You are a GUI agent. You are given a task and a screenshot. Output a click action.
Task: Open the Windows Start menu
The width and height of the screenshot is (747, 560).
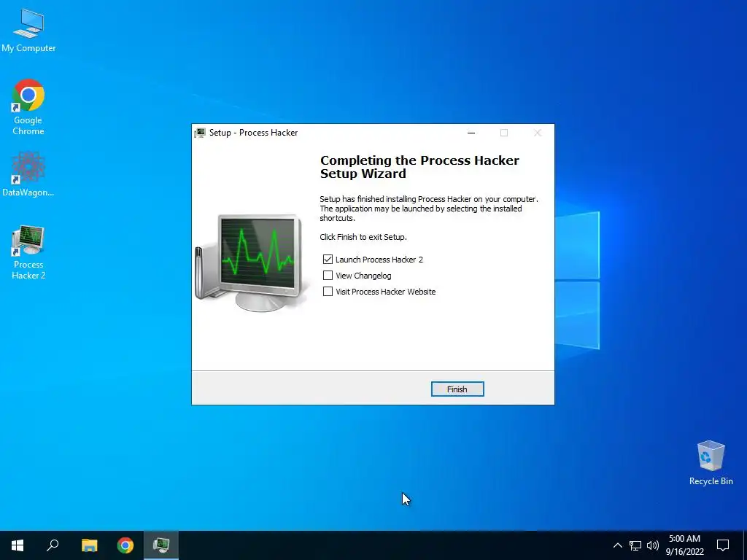18,545
